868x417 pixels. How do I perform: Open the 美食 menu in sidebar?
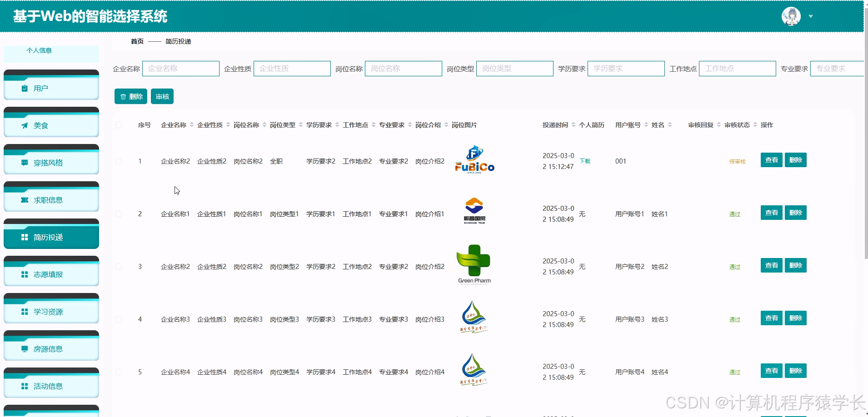click(51, 122)
